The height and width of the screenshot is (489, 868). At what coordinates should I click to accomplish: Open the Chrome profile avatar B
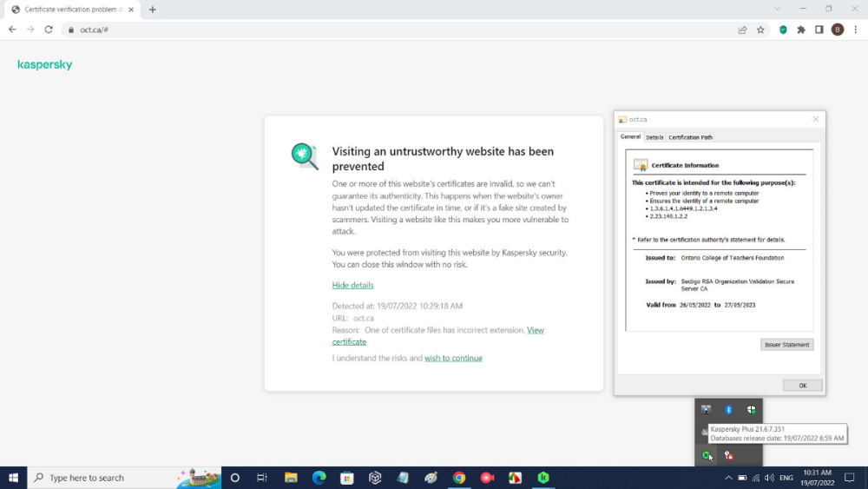click(x=838, y=30)
